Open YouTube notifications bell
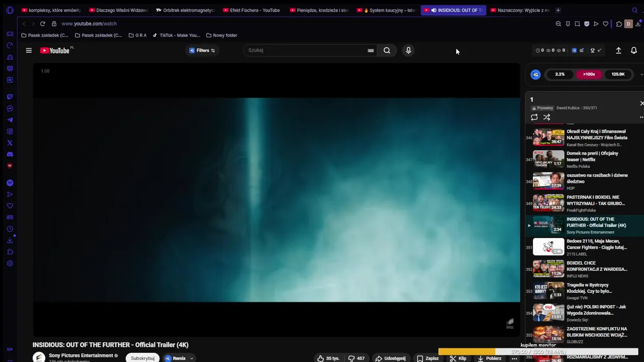The image size is (644, 362). tap(634, 50)
